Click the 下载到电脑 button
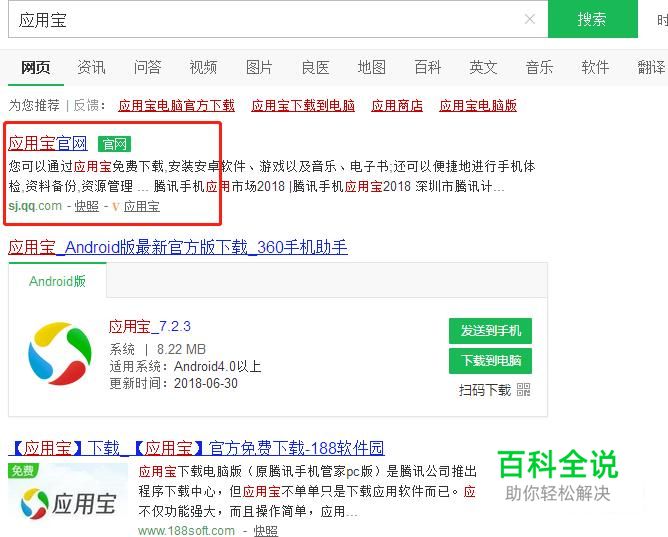The height and width of the screenshot is (537, 668). coord(490,361)
